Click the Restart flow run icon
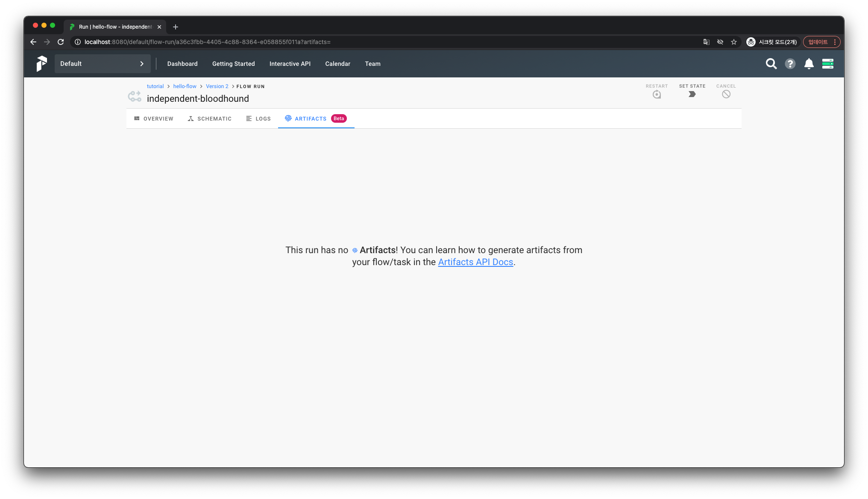 [657, 94]
